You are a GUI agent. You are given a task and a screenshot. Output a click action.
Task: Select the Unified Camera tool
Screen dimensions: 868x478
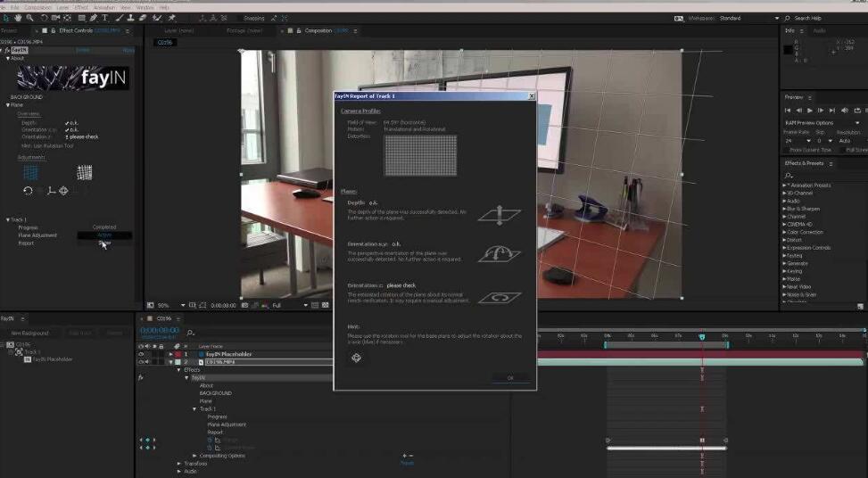pos(55,18)
